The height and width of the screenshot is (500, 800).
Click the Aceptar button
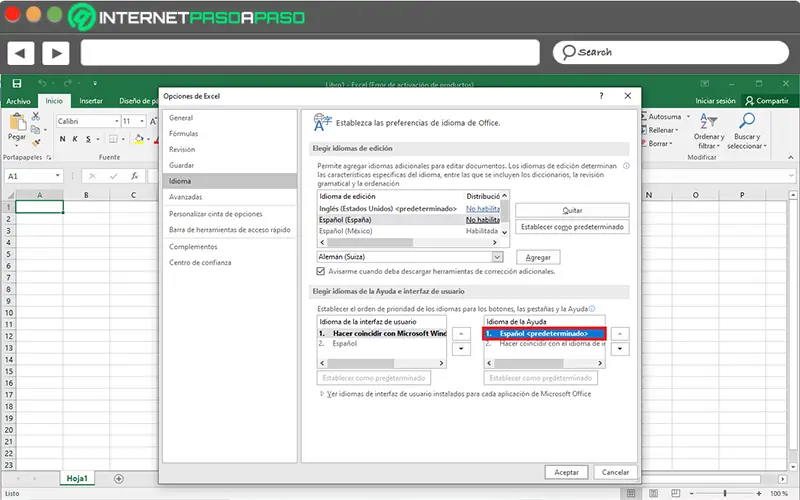pyautogui.click(x=566, y=472)
